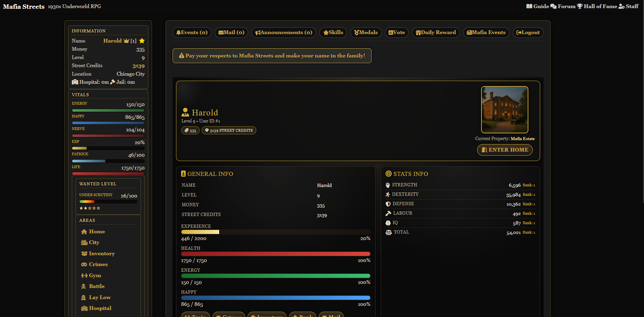Go to the Skills page

(333, 32)
